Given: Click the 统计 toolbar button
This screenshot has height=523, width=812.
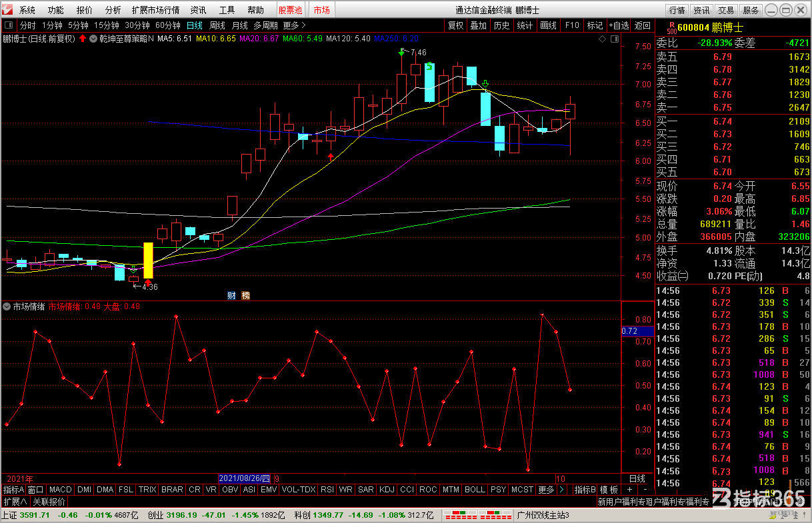Looking at the screenshot, I should (x=525, y=25).
